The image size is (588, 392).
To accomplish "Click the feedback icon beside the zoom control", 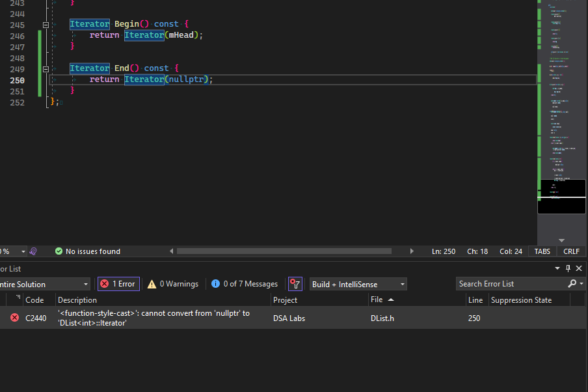I will pos(33,251).
